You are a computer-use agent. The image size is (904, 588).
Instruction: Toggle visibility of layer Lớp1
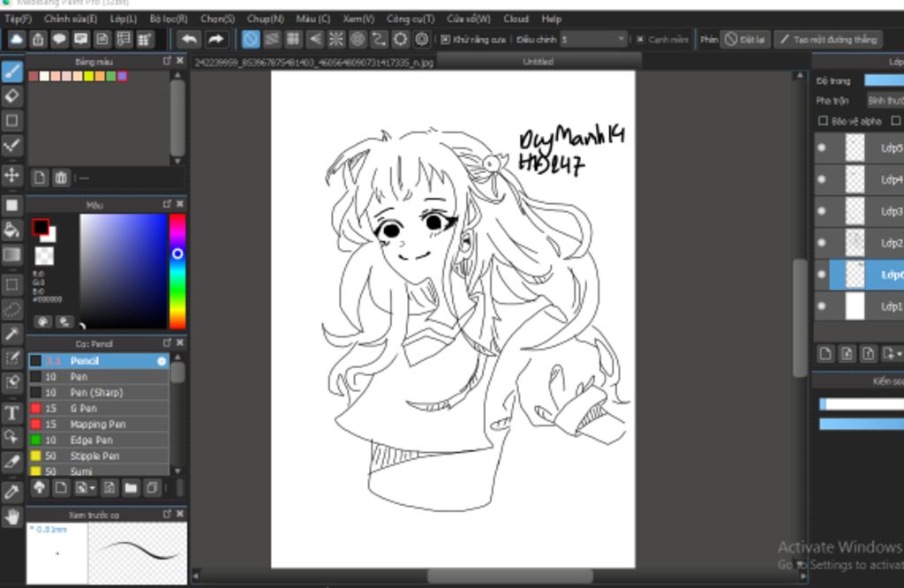822,306
